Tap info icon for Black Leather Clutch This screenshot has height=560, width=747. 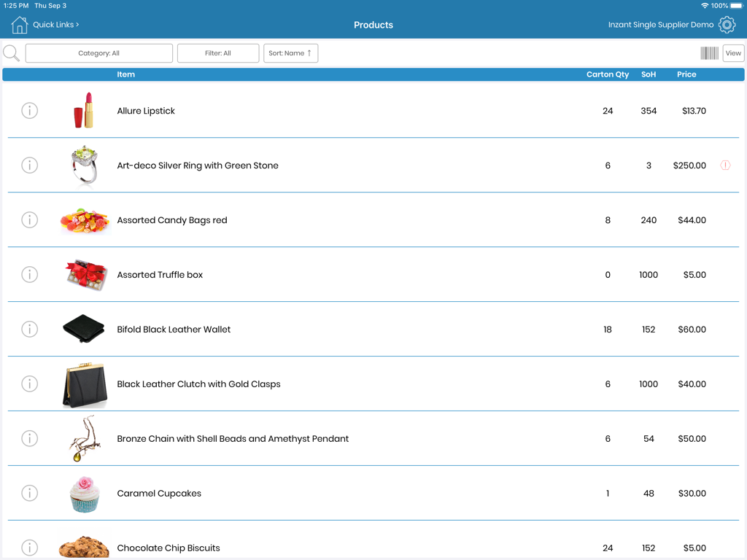[x=29, y=384]
